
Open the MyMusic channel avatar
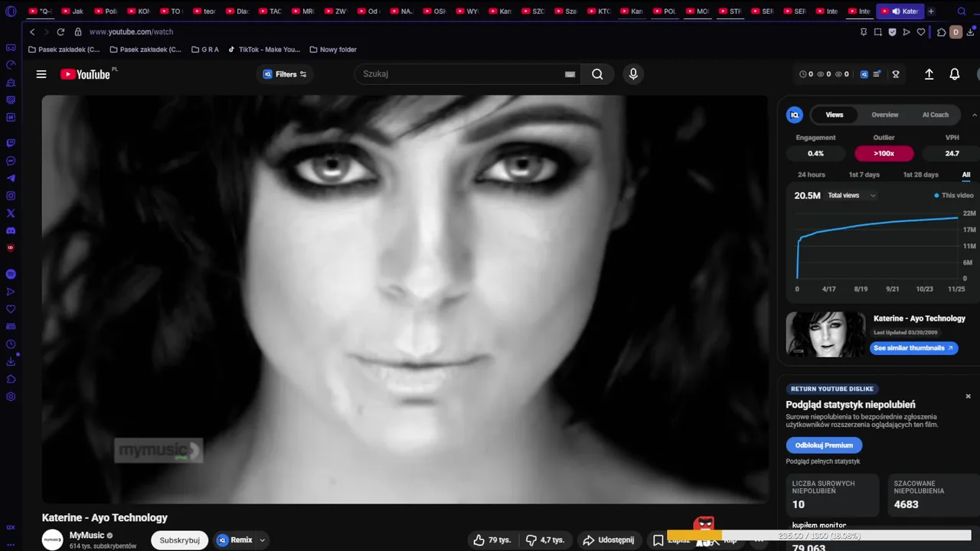point(52,540)
